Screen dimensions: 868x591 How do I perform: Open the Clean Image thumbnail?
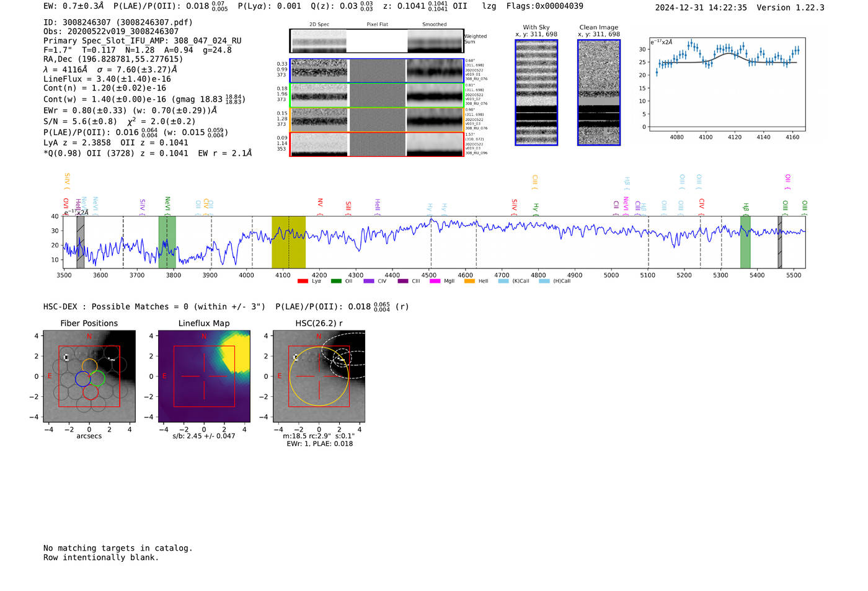(599, 92)
